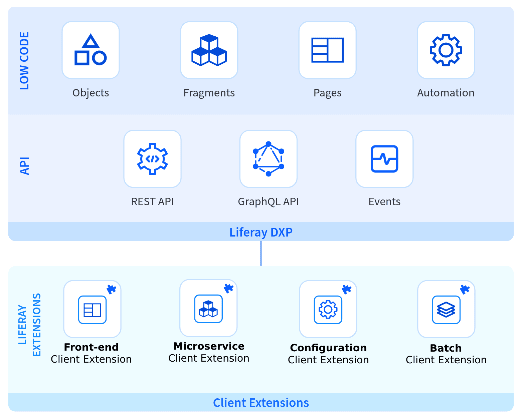Click the Pages label
Image resolution: width=523 pixels, height=420 pixels.
click(x=328, y=93)
